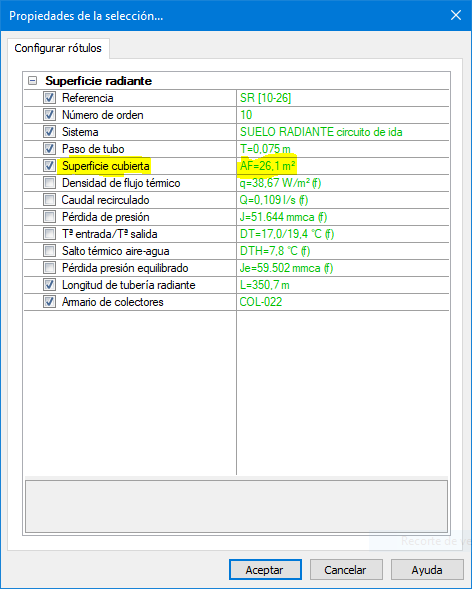Toggle the Número de orden checkbox
Image resolution: width=472 pixels, height=589 pixels.
click(49, 115)
